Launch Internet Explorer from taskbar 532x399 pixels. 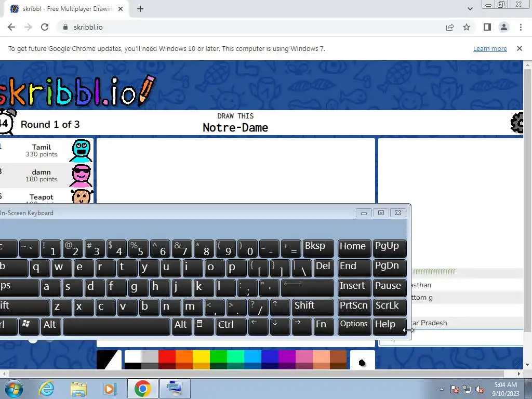click(x=46, y=389)
